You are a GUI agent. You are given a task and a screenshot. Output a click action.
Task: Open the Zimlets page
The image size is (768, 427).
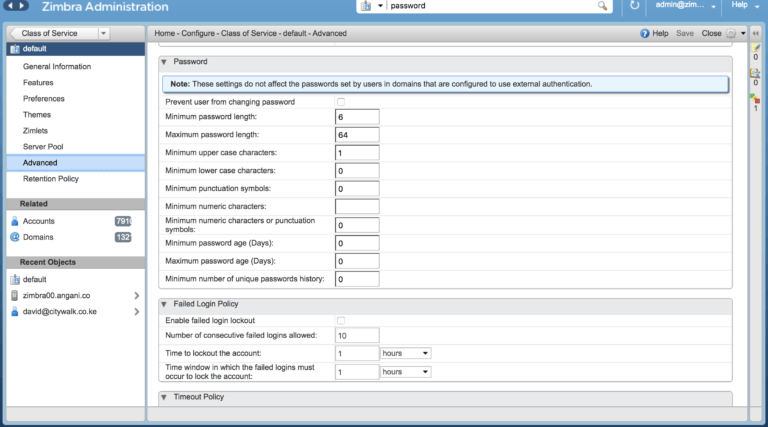35,131
